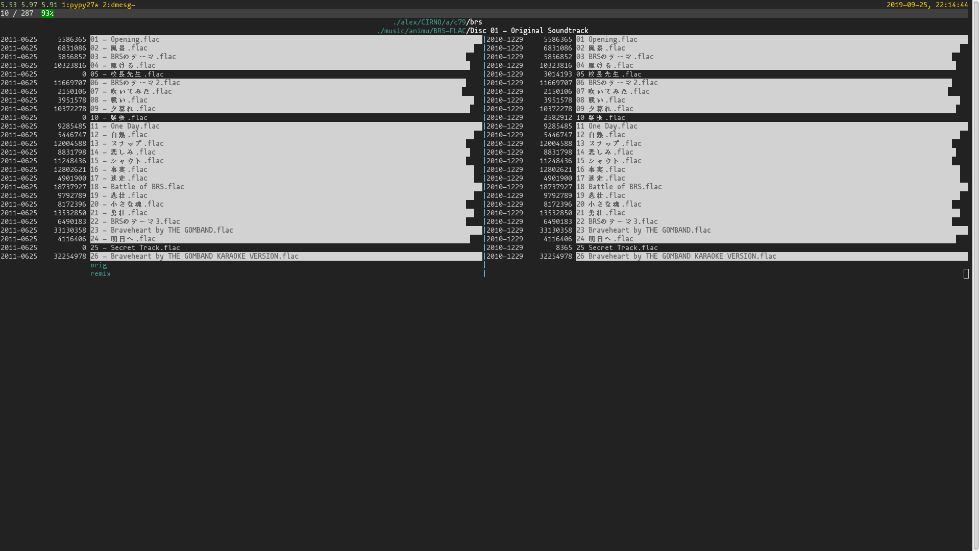Click the terminal cursor block at right
The image size is (980, 551).
pyautogui.click(x=966, y=274)
